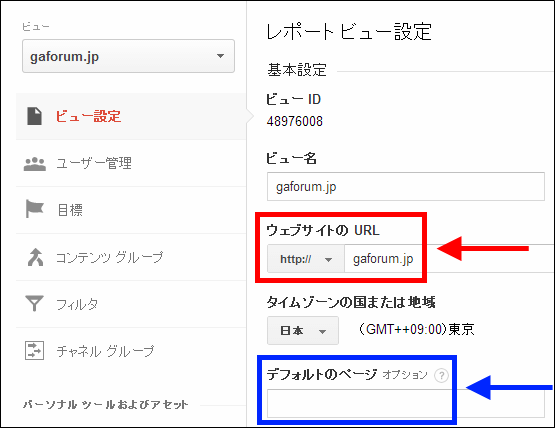Click the funnel icon for フィルタ

(34, 303)
